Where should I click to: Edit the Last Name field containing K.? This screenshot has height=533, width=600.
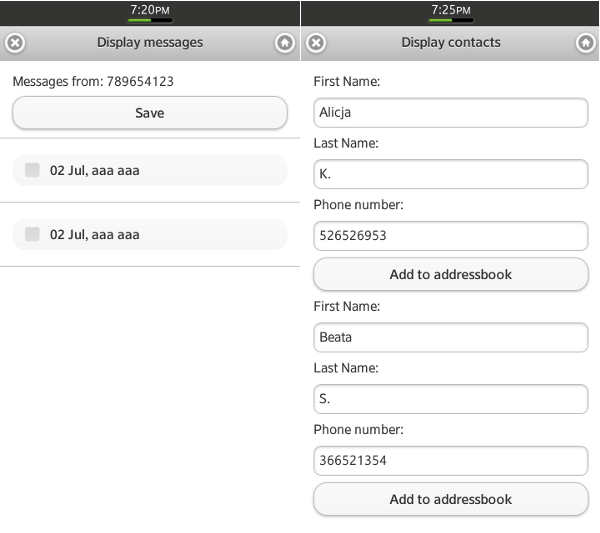(450, 175)
